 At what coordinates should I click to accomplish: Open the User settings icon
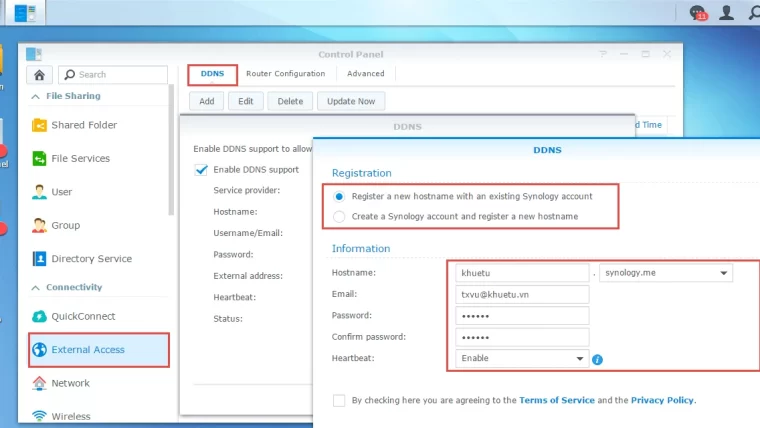tap(39, 192)
